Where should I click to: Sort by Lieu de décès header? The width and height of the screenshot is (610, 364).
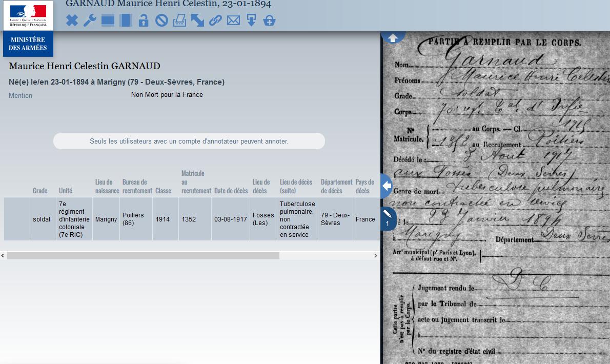coord(261,186)
